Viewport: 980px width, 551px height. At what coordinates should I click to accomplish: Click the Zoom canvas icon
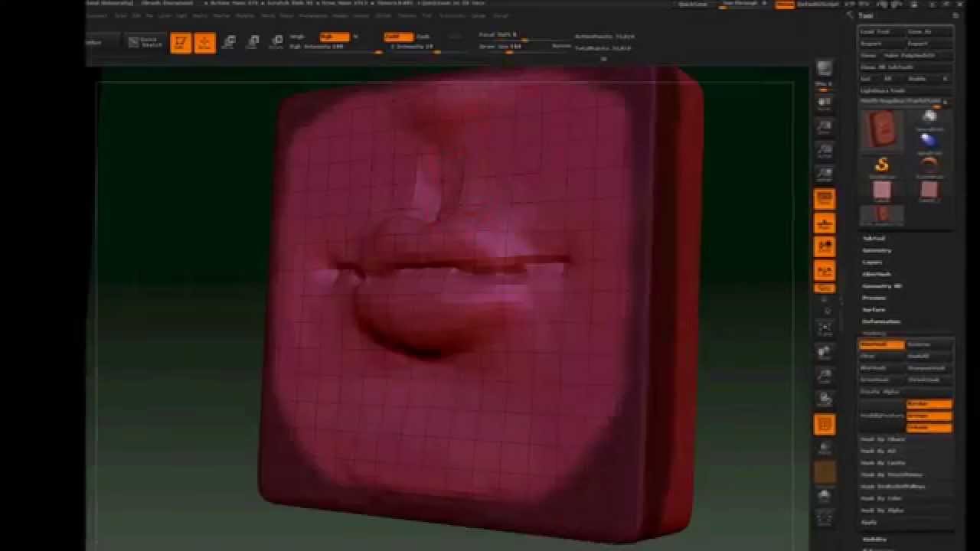point(825,127)
